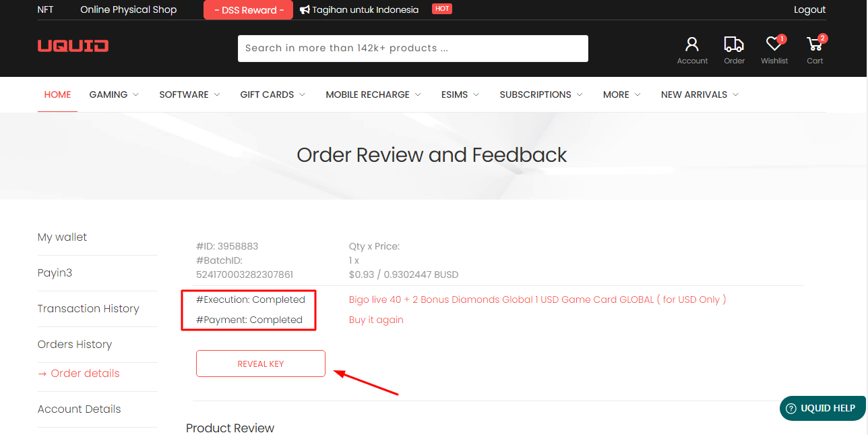Open the Wishlist heart icon

point(774,44)
